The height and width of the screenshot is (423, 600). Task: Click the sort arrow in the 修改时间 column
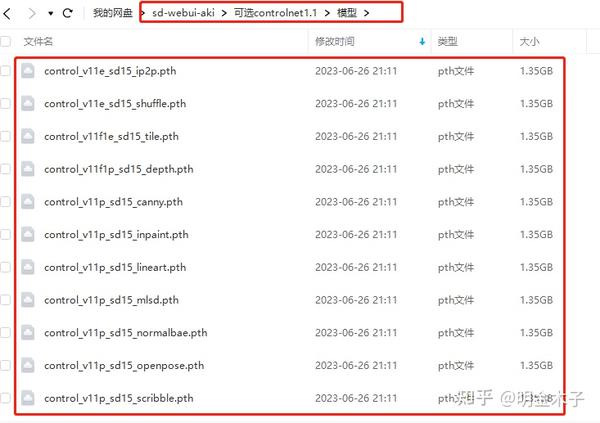click(x=422, y=41)
